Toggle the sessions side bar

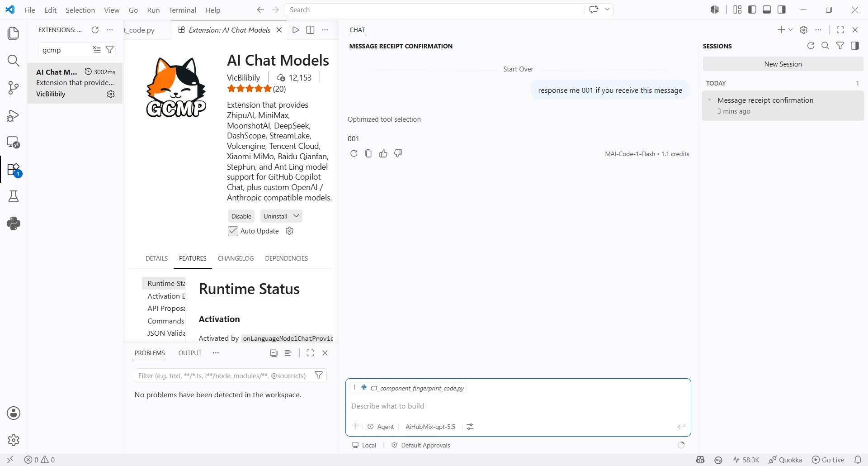click(x=854, y=46)
